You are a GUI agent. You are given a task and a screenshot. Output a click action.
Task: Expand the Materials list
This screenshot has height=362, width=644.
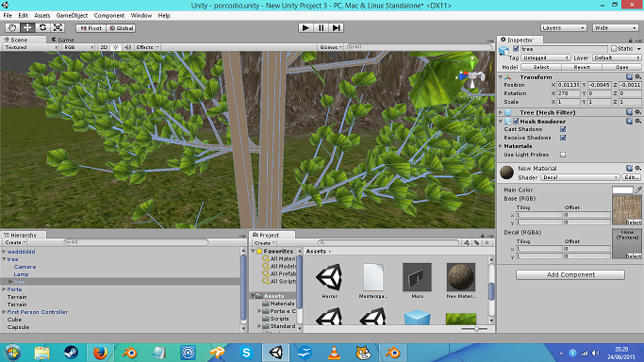click(501, 146)
